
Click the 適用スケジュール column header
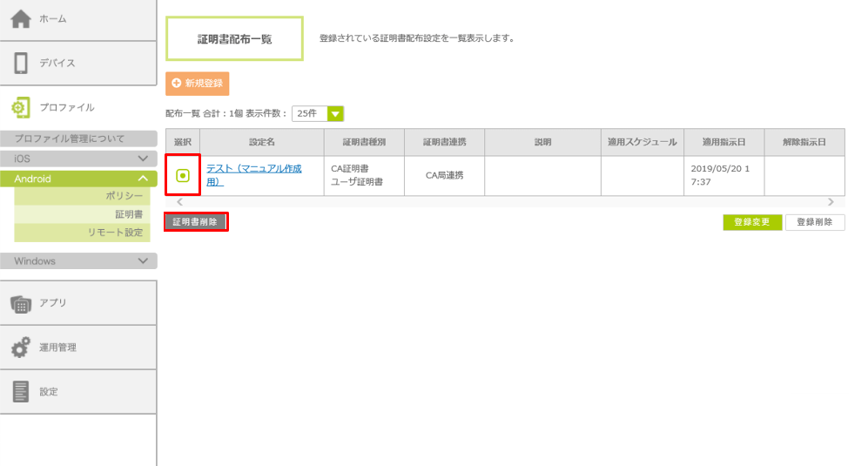point(643,142)
